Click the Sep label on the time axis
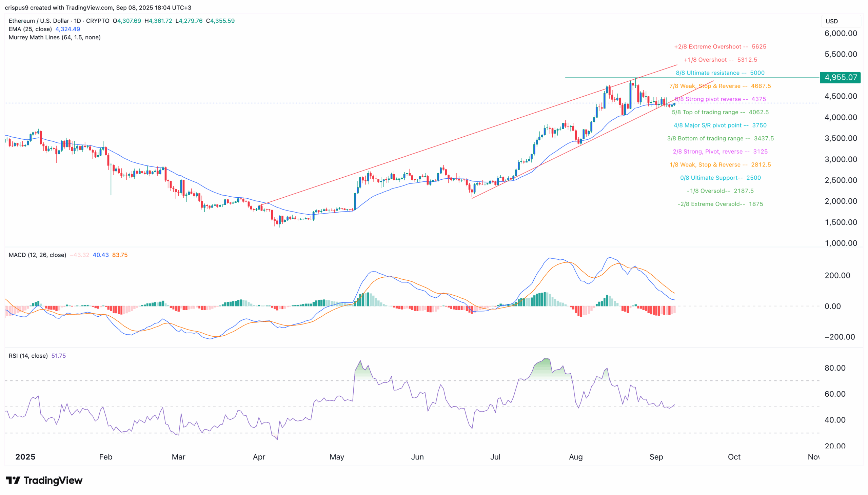This screenshot has width=868, height=495. [656, 457]
